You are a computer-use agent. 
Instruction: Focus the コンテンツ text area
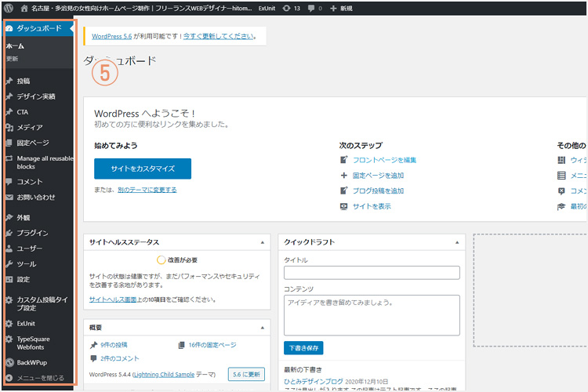click(372, 315)
